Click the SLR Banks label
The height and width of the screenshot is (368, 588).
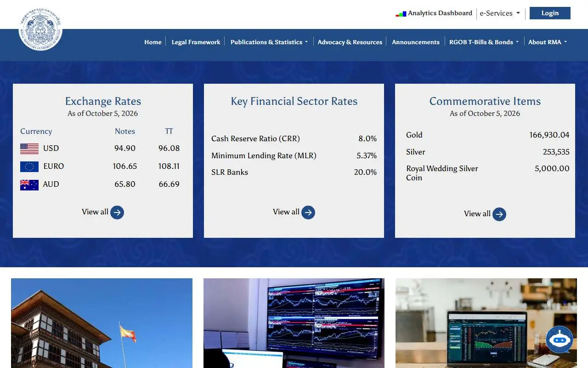pyautogui.click(x=230, y=172)
